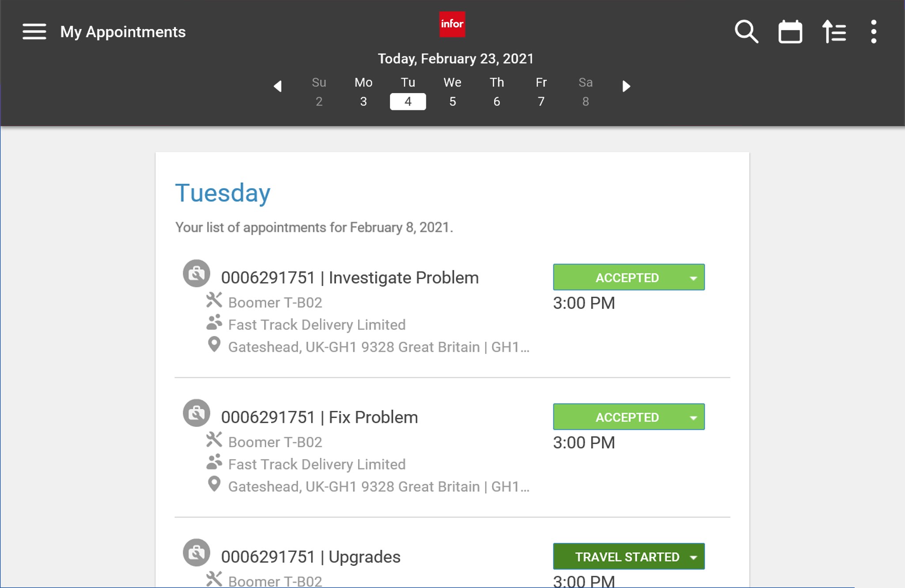
Task: Click the Investigate Problem appointment briefcase icon
Action: coord(197,274)
